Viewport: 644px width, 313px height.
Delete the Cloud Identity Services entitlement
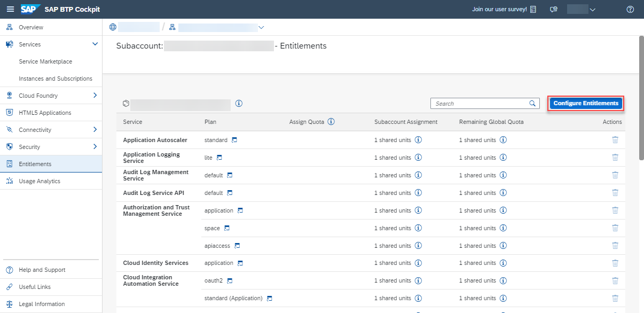click(x=615, y=263)
